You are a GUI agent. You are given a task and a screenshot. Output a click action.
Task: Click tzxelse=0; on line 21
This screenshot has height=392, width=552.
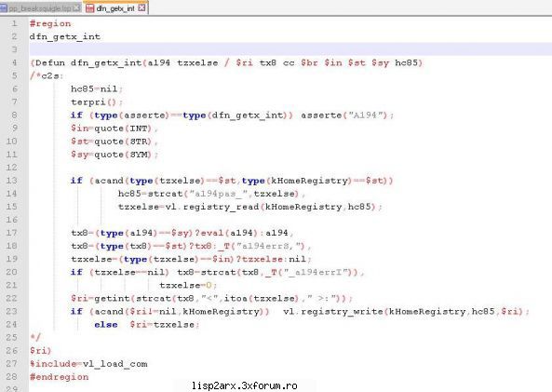(188, 285)
